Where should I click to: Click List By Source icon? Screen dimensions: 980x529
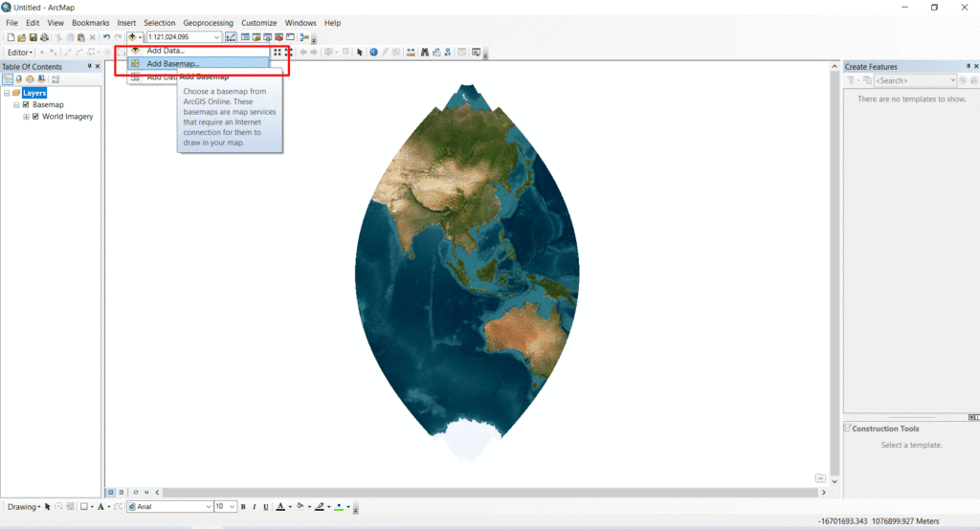19,79
